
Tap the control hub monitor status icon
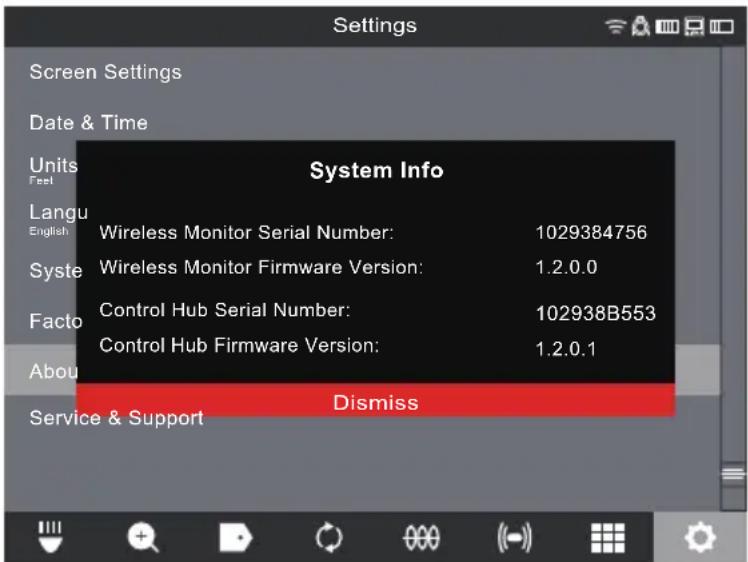point(694,26)
